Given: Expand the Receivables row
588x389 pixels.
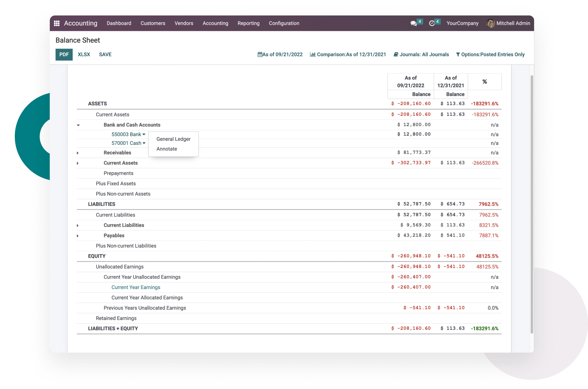Looking at the screenshot, I should (78, 153).
